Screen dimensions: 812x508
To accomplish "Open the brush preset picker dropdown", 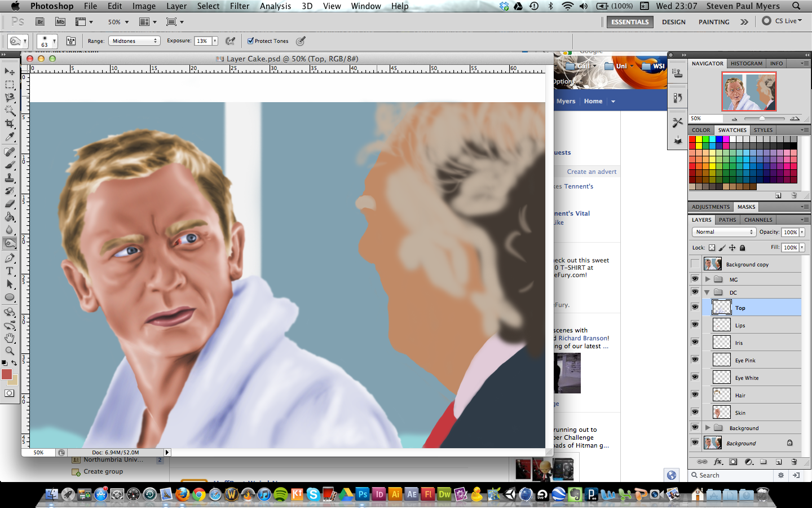I will coord(54,41).
